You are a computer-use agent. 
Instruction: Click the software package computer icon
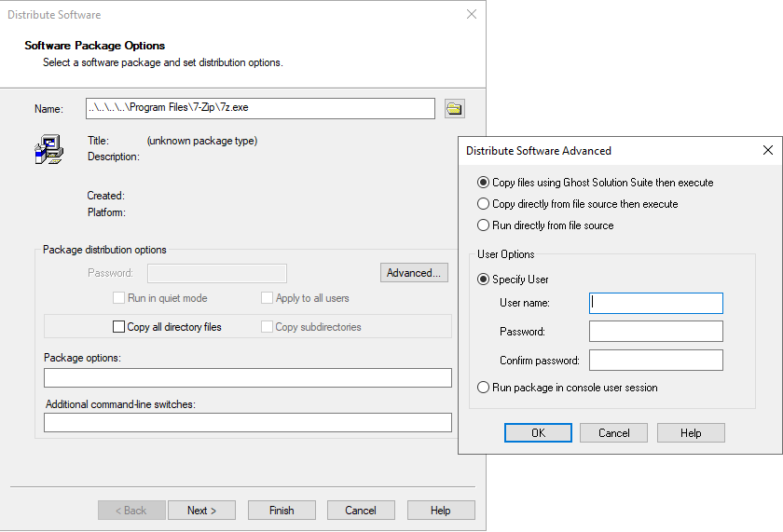click(x=48, y=149)
